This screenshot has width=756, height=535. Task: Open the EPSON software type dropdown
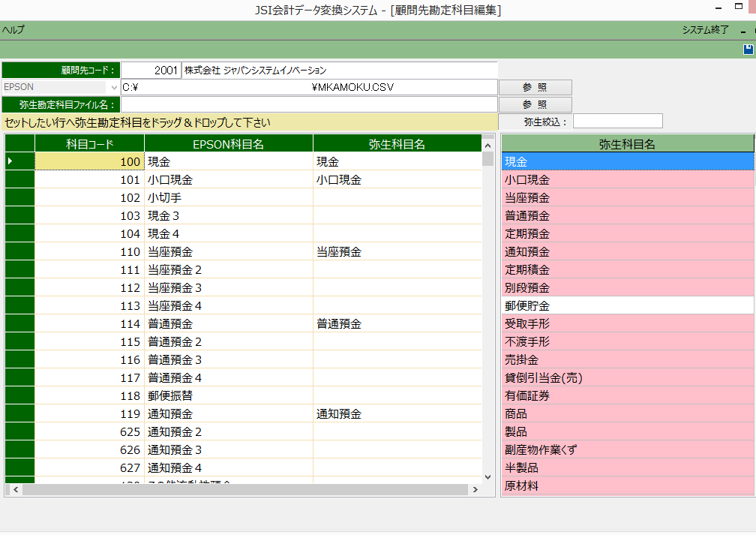[x=113, y=87]
